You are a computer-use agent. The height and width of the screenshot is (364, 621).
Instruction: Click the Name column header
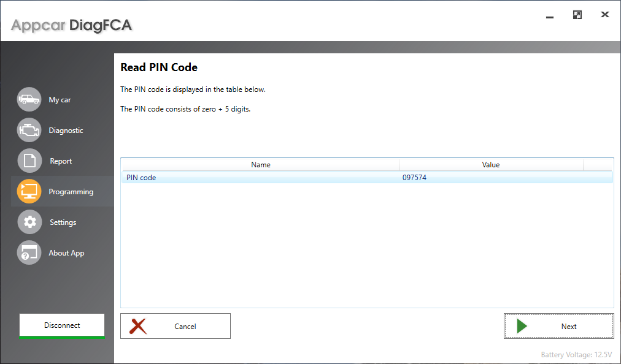[260, 164]
